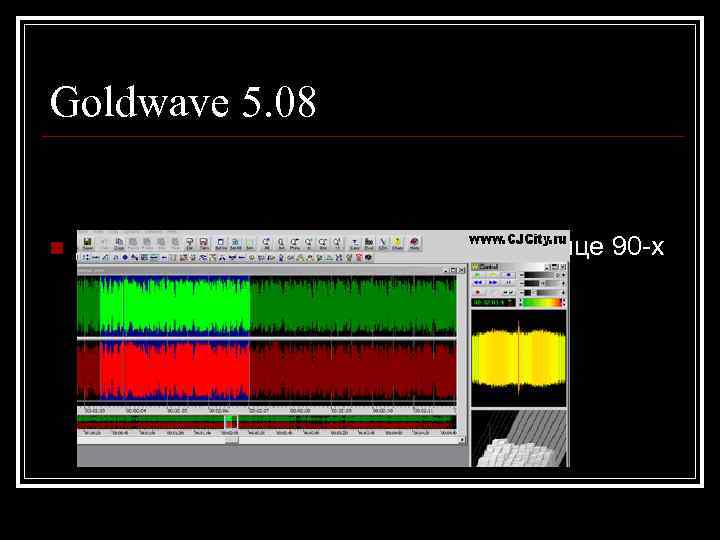720x540 pixels.
Task: Click the Del (delete) toolbar icon
Action: point(190,243)
